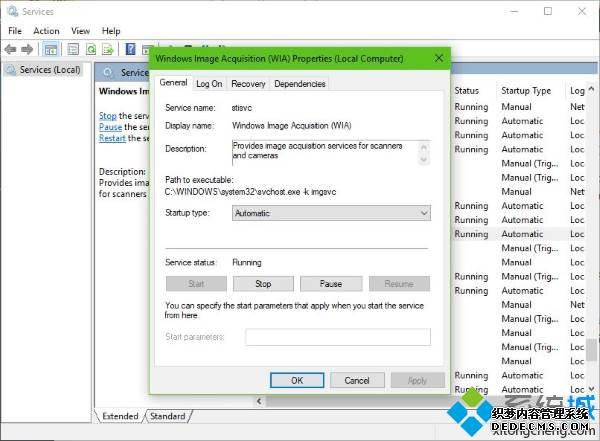The width and height of the screenshot is (600, 441).
Task: Confirm with the OK button
Action: point(297,380)
